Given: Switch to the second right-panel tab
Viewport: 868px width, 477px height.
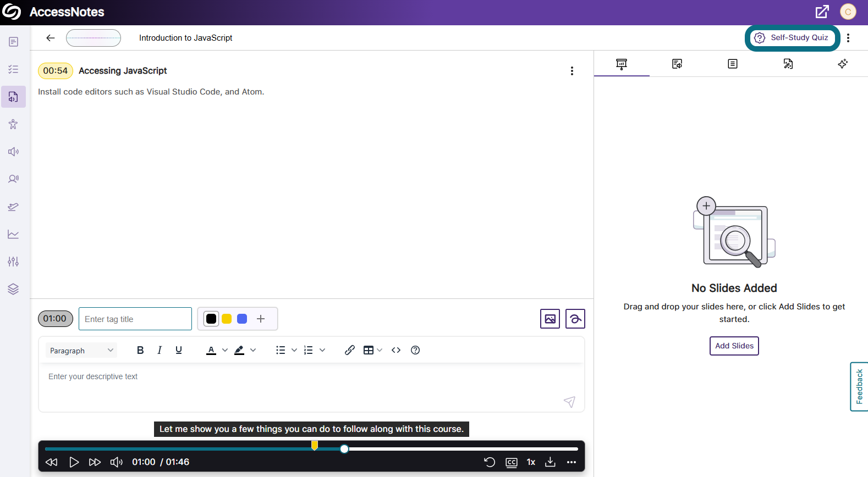Looking at the screenshot, I should click(x=677, y=64).
